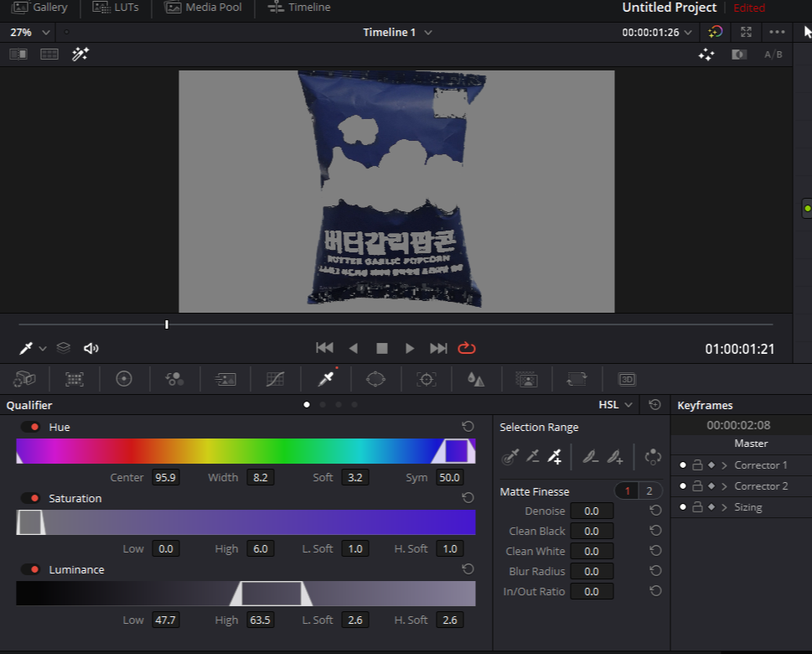Click the Hue spectrum range bar
The height and width of the screenshot is (654, 812).
click(246, 451)
